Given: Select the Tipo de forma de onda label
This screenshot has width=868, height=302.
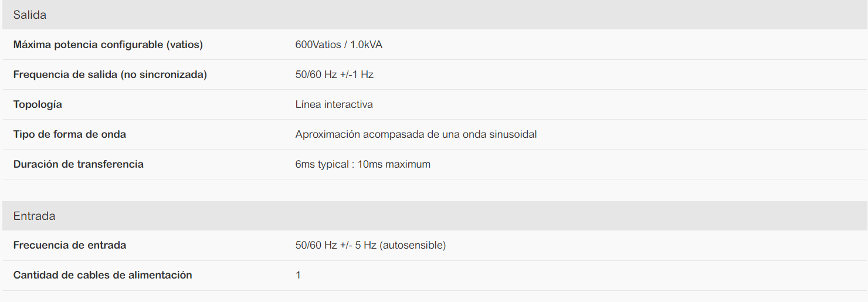Looking at the screenshot, I should 70,134.
